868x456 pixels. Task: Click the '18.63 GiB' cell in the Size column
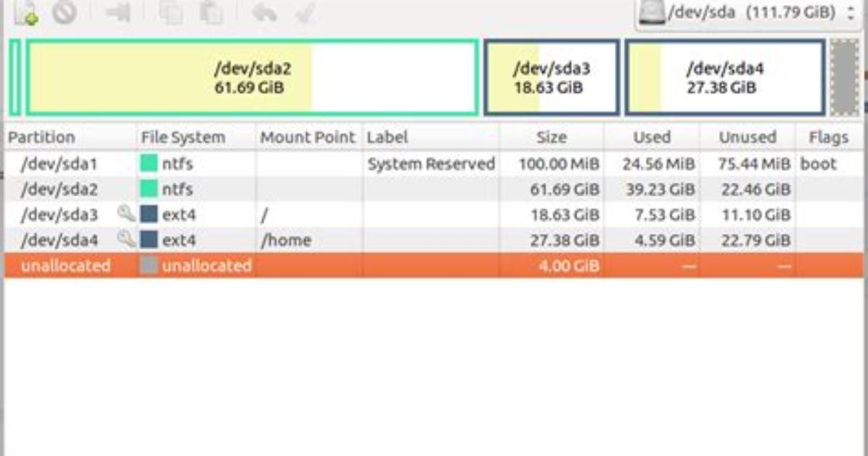(x=565, y=215)
